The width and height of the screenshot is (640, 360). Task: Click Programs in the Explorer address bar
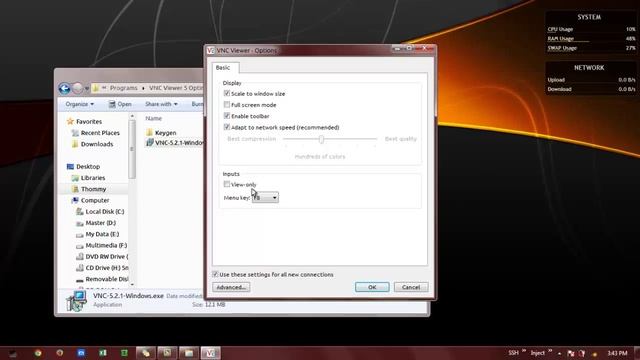[x=123, y=88]
